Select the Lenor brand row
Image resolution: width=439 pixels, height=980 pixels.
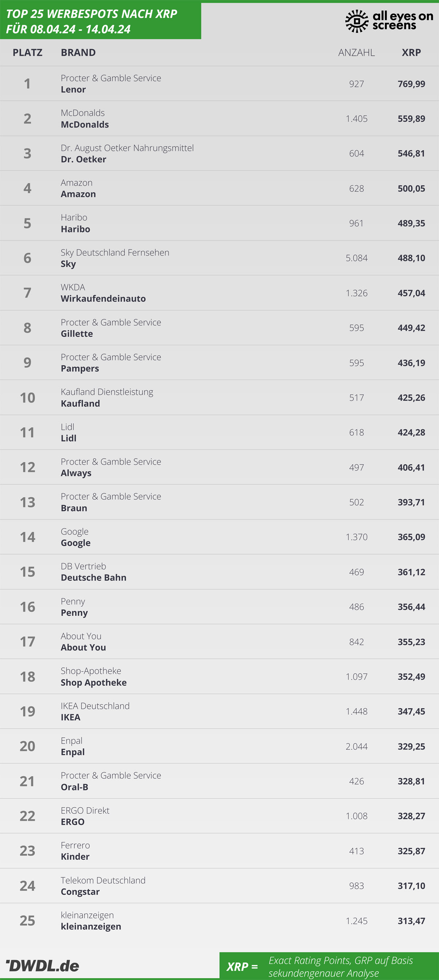tap(219, 84)
